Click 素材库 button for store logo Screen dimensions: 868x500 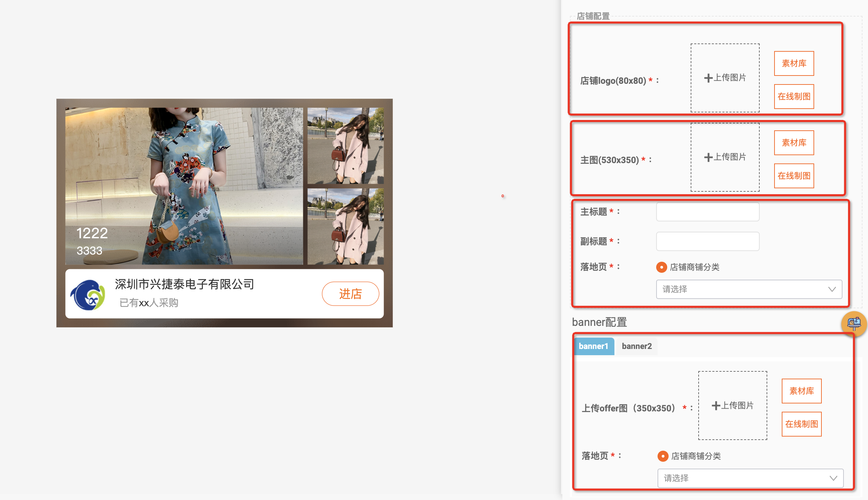coord(794,63)
